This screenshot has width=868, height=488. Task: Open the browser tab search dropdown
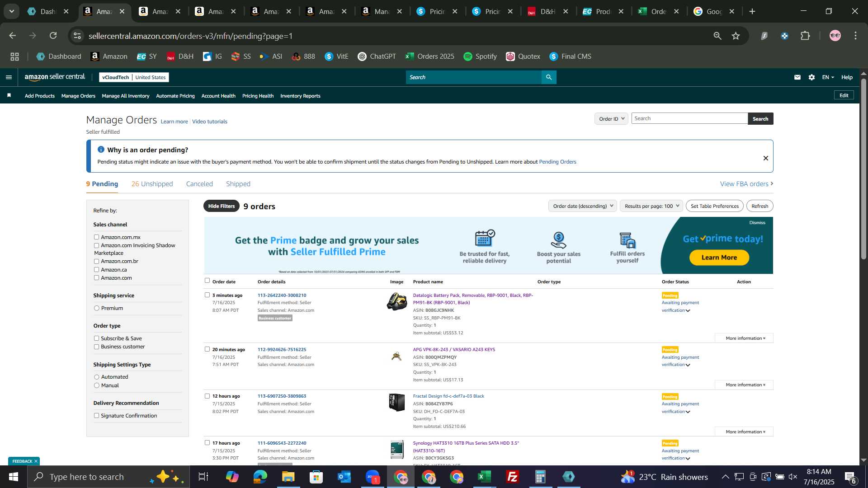[12, 11]
